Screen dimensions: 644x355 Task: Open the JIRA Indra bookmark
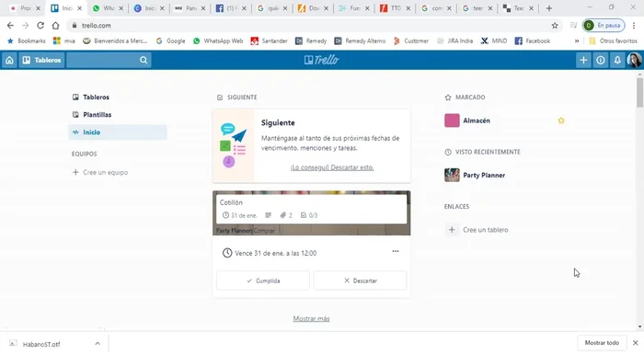(x=454, y=41)
